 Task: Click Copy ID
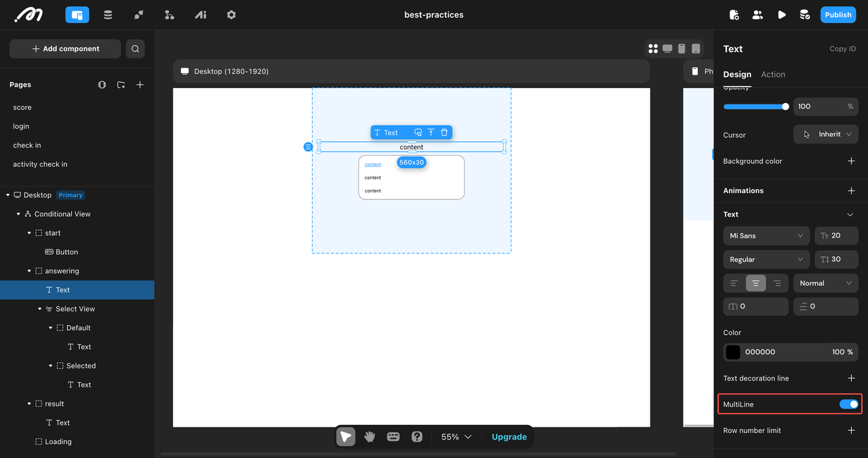click(843, 49)
